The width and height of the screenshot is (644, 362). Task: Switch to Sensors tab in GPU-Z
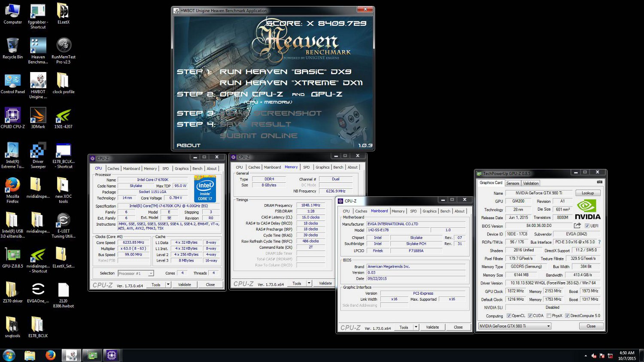tap(513, 183)
